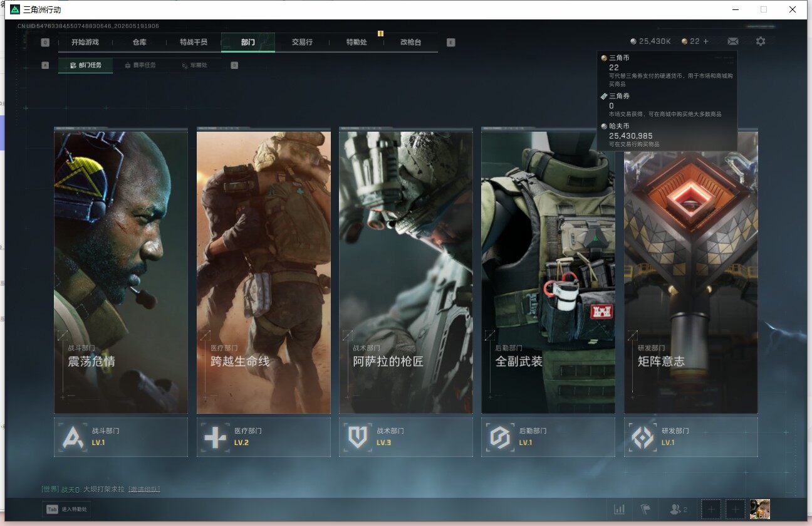Image resolution: width=812 pixels, height=526 pixels.
Task: Click the CN UID text at the top
Action: [88, 26]
